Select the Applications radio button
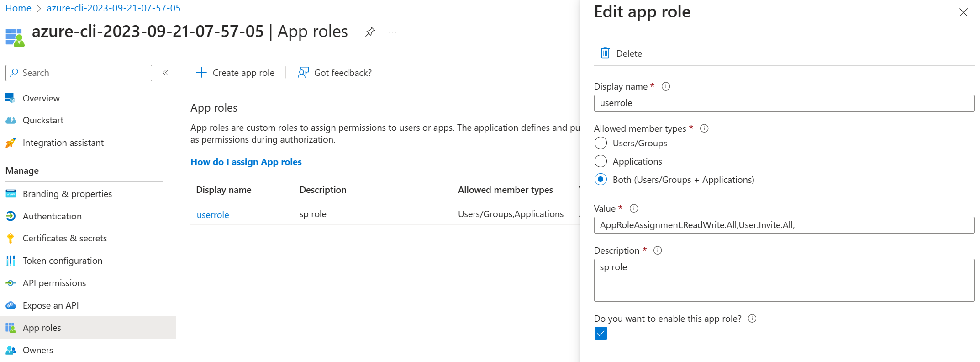Viewport: 980px width, 362px height. click(x=601, y=161)
